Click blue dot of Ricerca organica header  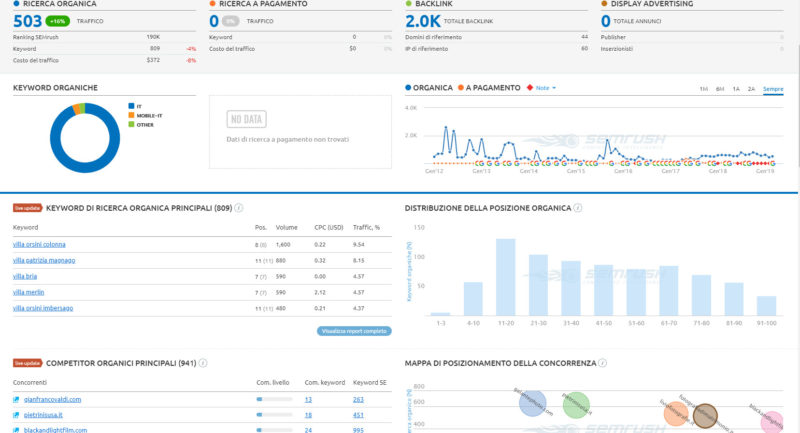pos(16,4)
